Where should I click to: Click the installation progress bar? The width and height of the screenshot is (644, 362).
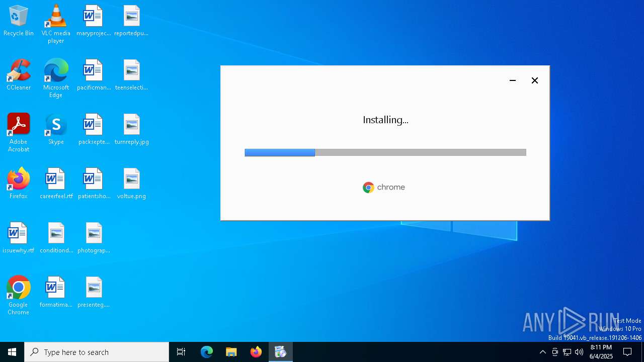(x=385, y=152)
